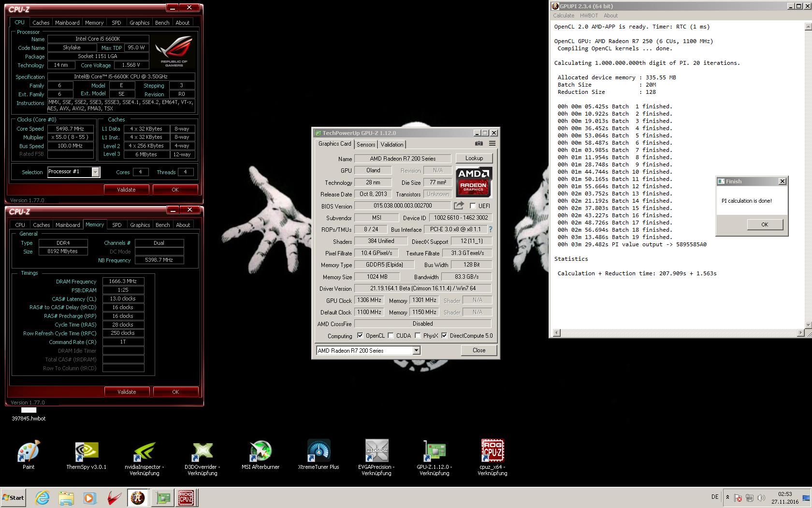
Task: Open HWBOT menu in GPUPI
Action: pos(589,15)
